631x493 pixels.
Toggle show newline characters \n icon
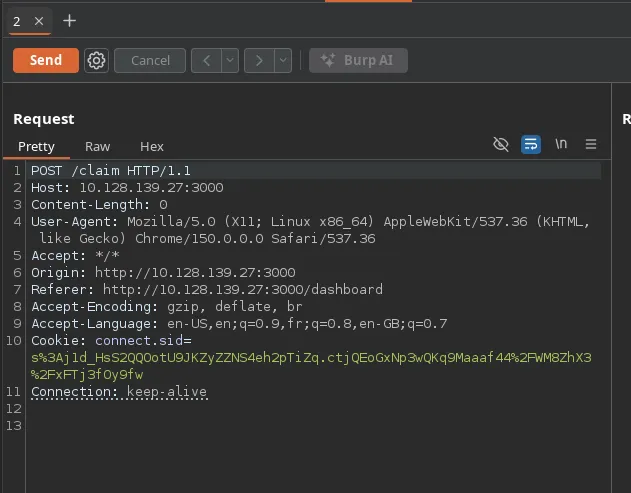click(x=561, y=144)
